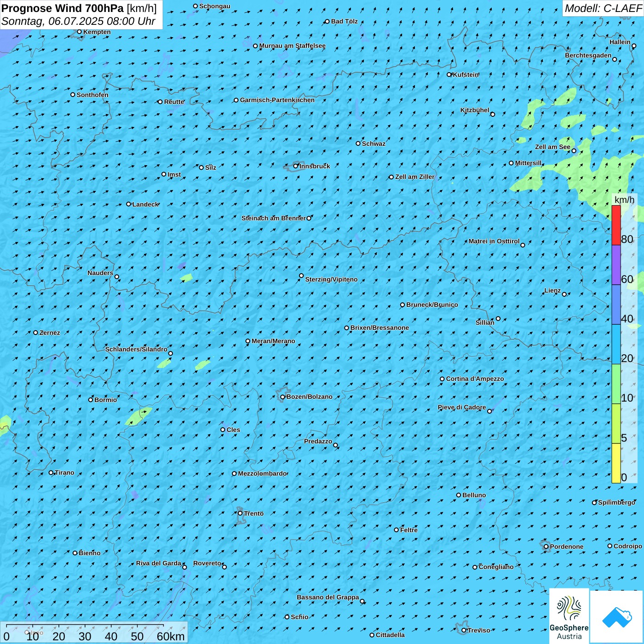Click the 'Meran/Merano' label
Viewport: 644px width, 644px height.
(x=273, y=341)
